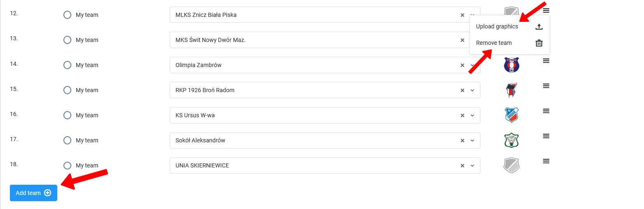Click the MKS Świt Nowy Dwór Maz. field
Viewport: 644px width, 209px height.
(313, 40)
